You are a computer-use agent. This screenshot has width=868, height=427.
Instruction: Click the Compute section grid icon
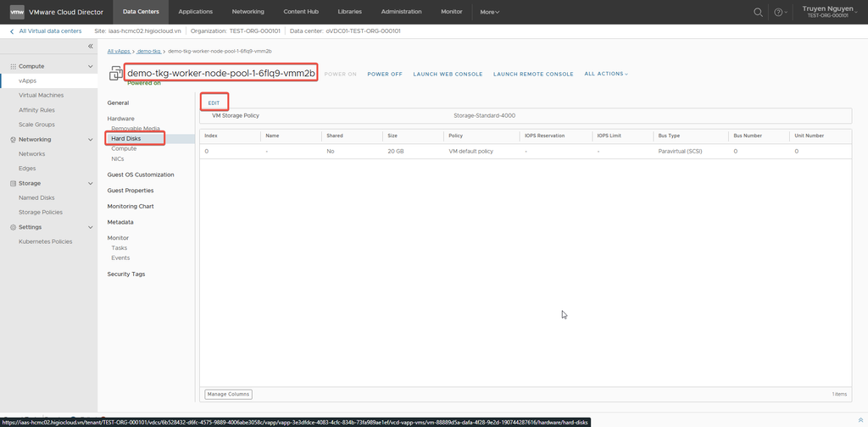12,66
